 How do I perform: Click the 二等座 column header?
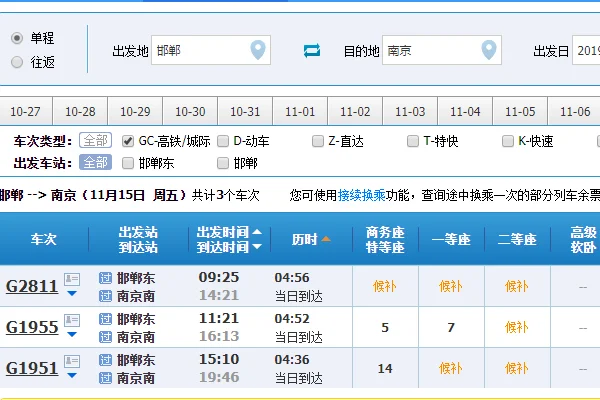point(517,240)
